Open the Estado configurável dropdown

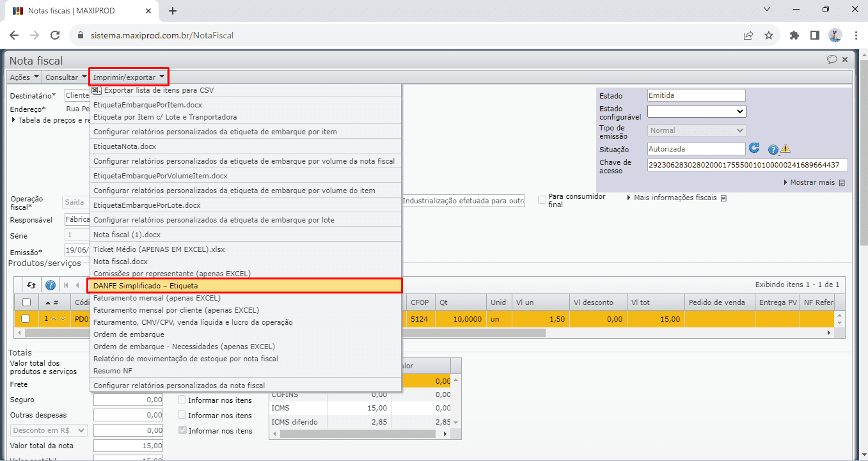696,111
